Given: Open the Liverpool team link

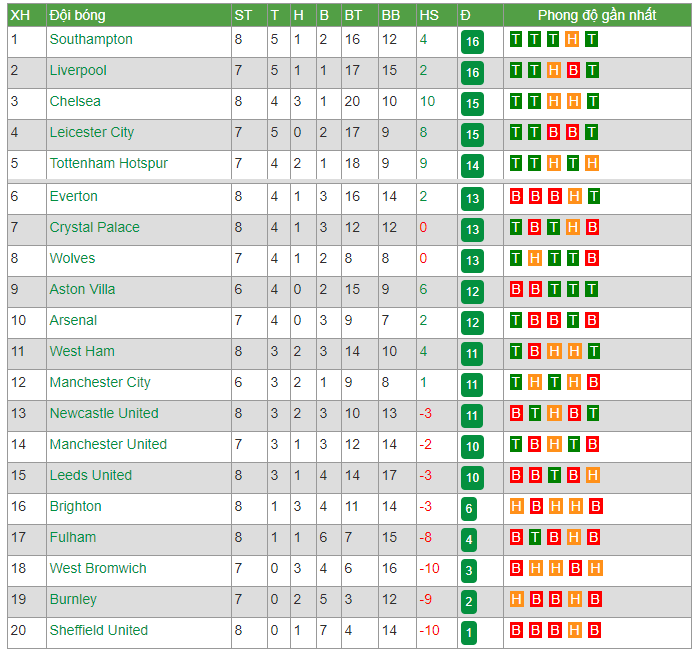Looking at the screenshot, I should [78, 70].
